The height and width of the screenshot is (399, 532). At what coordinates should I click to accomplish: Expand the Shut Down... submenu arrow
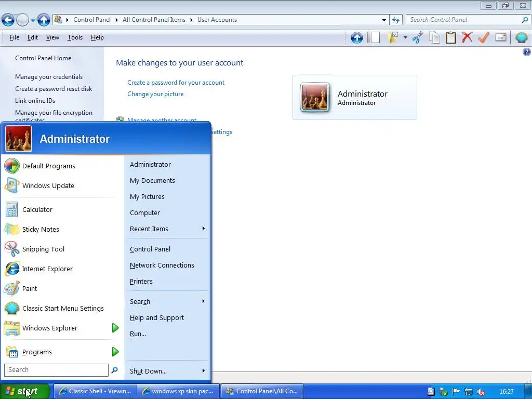point(203,371)
